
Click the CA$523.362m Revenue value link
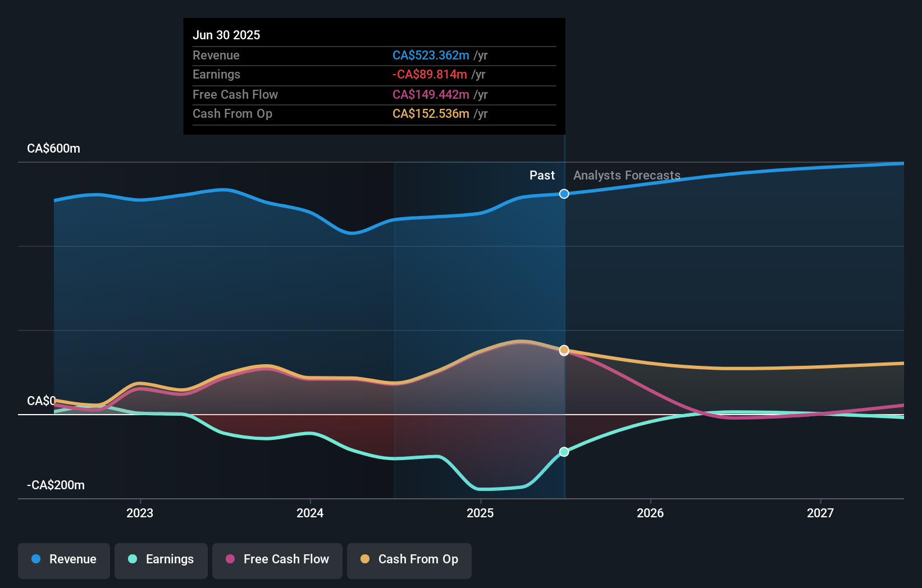(430, 56)
